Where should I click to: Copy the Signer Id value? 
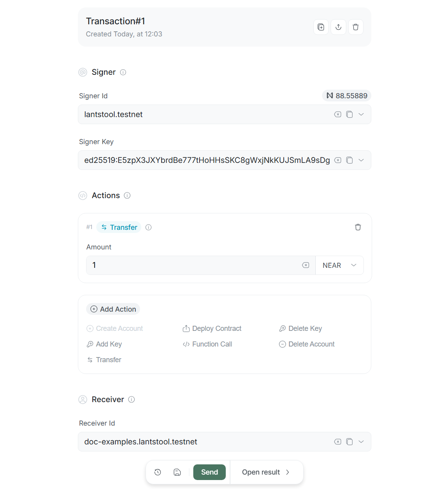(x=349, y=114)
